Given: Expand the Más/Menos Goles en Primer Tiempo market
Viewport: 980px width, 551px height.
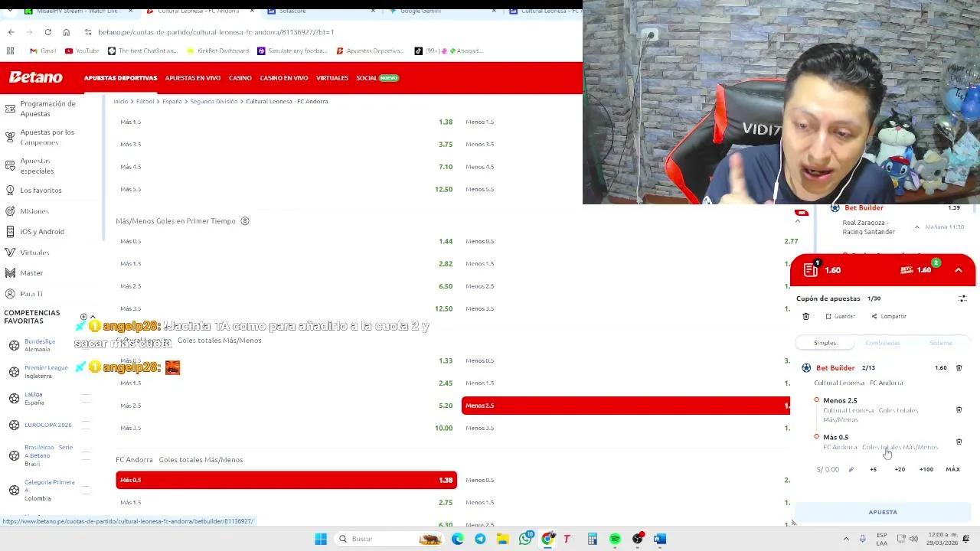Looking at the screenshot, I should (175, 221).
